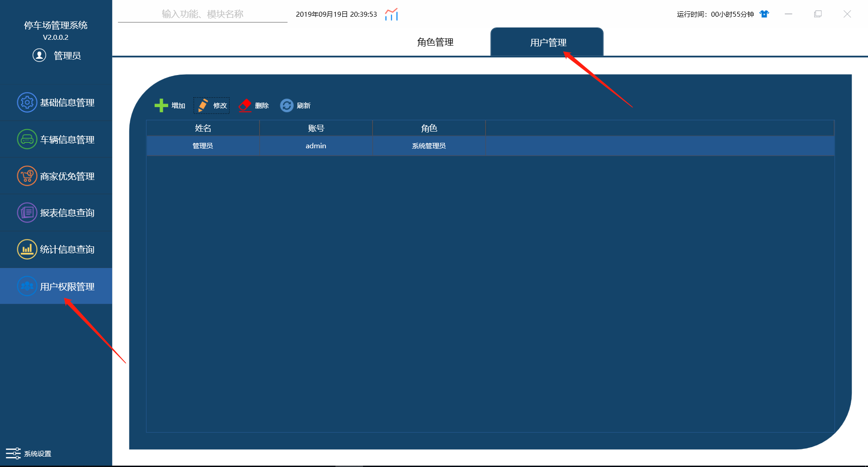Select 车辆信息管理 menu label
The width and height of the screenshot is (868, 467).
(x=67, y=139)
